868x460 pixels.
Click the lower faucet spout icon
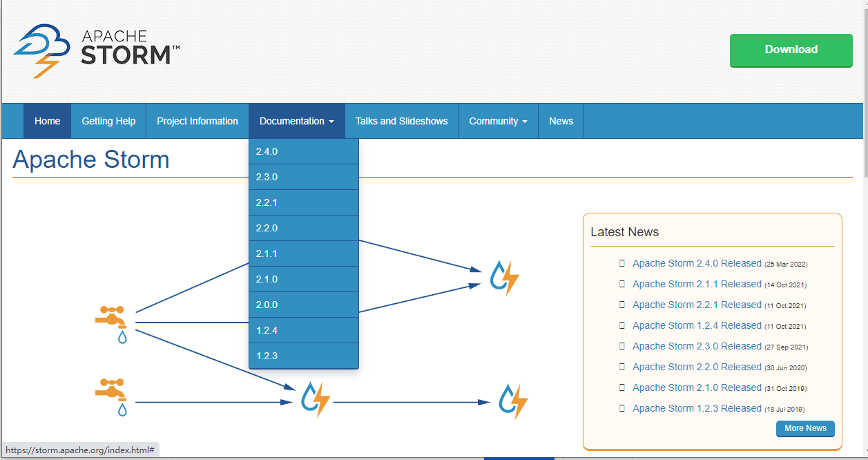point(112,396)
